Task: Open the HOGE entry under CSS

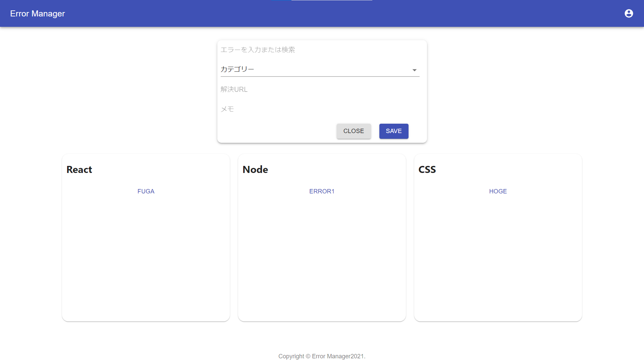Action: 498,191
